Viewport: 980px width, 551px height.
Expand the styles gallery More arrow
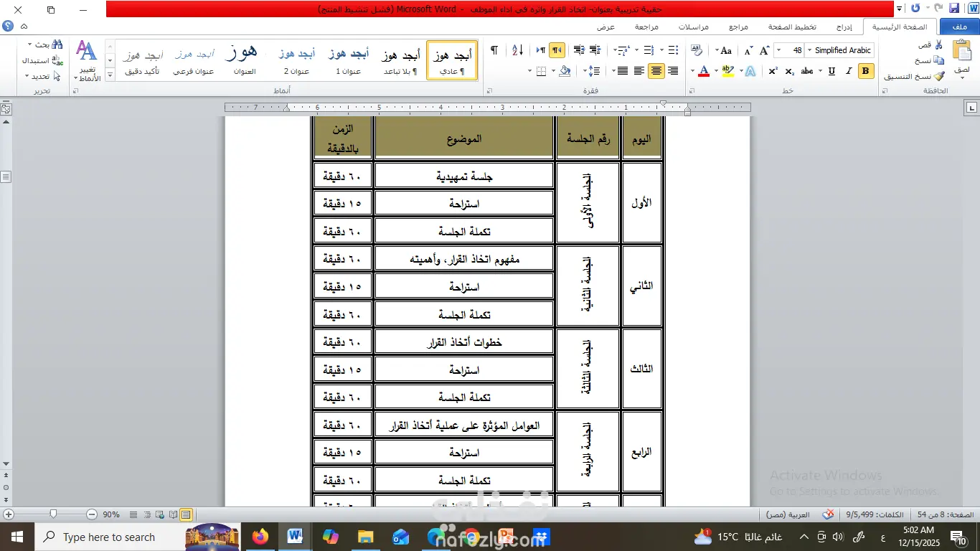point(110,75)
